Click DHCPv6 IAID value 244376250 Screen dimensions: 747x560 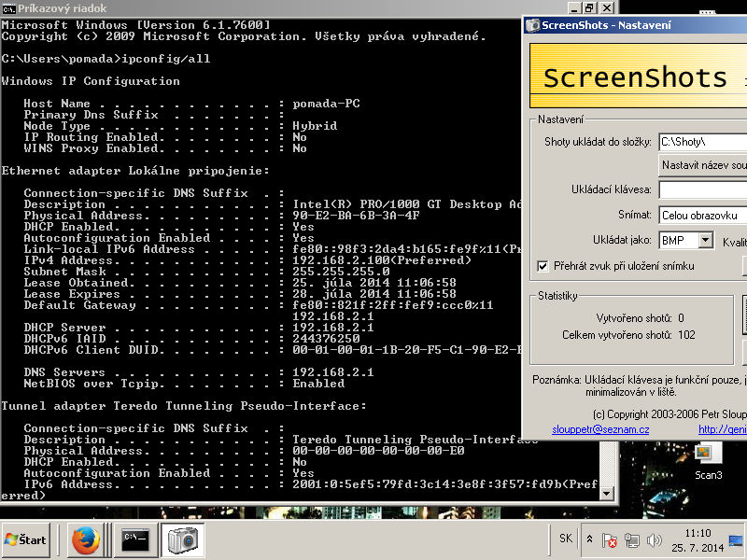click(326, 339)
